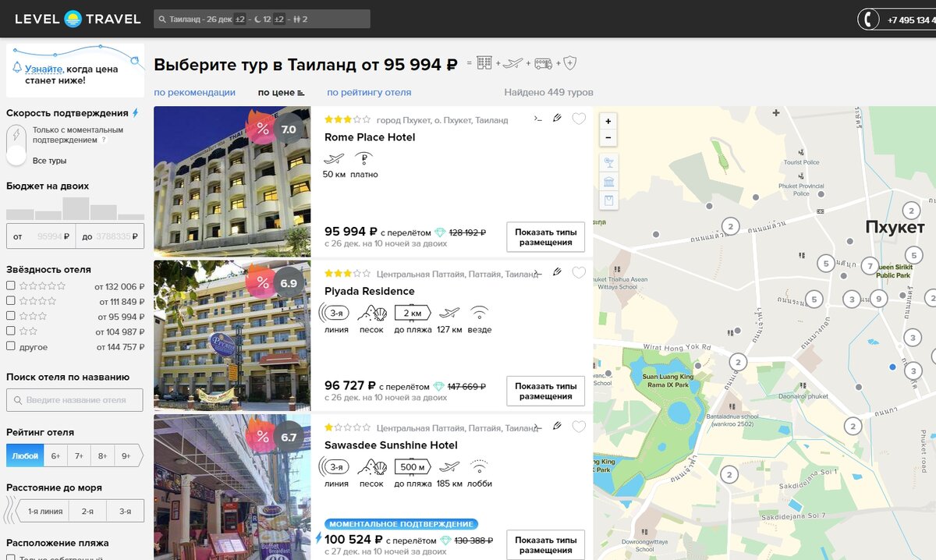
Task: Open the Piyada Residence title link
Action: pyautogui.click(x=370, y=291)
